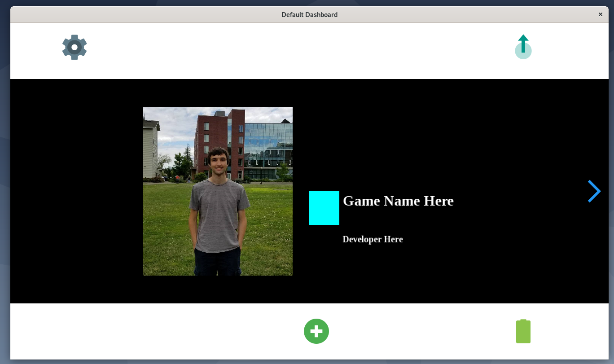Click the "Game Name Here" title
This screenshot has height=364, width=614.
coord(398,201)
